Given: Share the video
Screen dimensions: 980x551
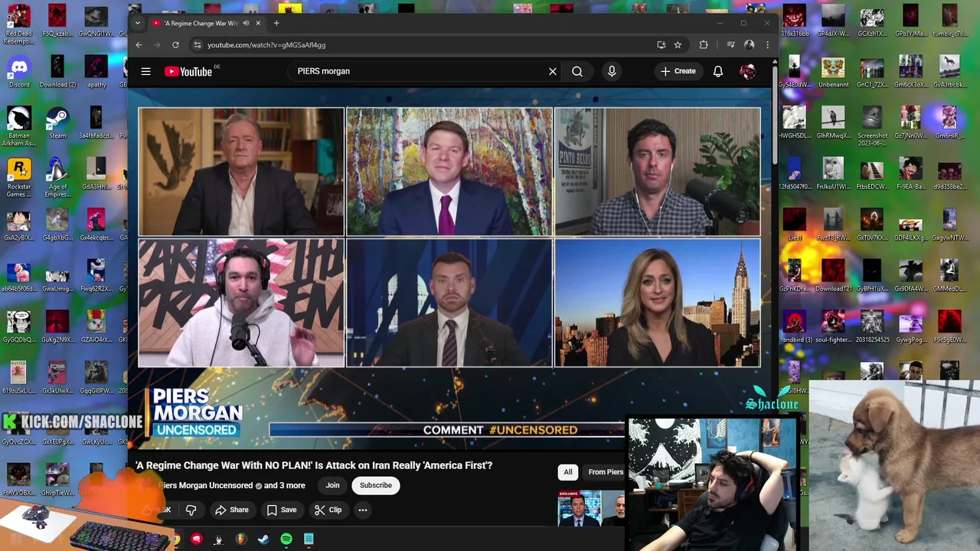Looking at the screenshot, I should 232,510.
